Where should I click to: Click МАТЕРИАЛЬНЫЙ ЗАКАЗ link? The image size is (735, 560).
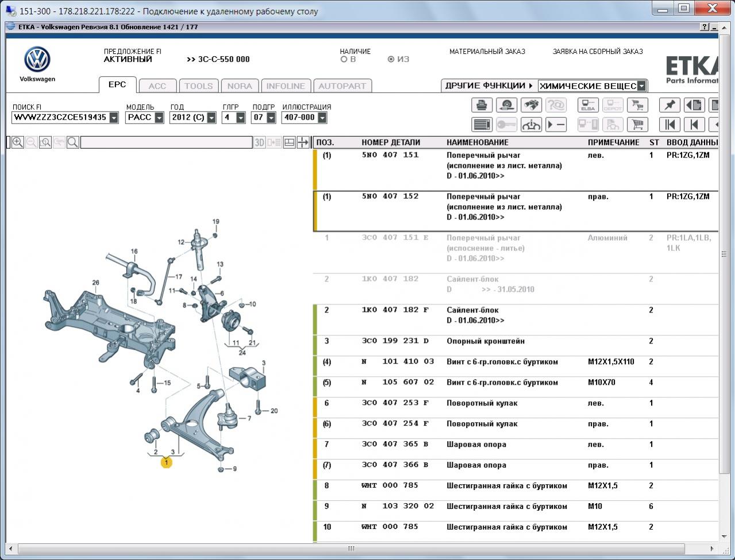click(487, 52)
